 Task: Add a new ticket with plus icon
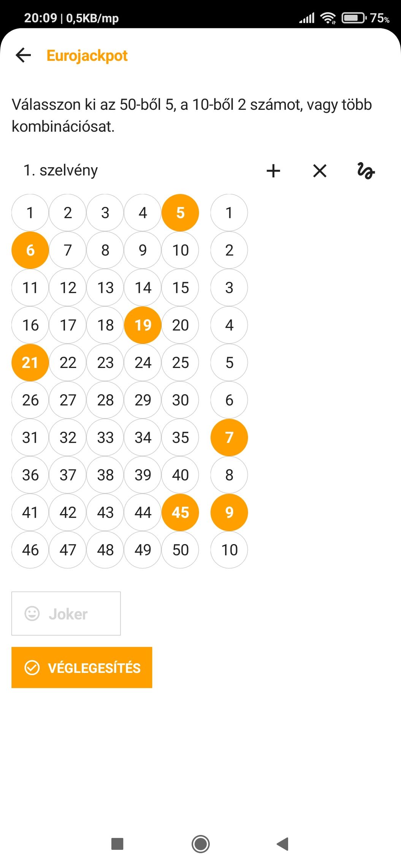[273, 171]
